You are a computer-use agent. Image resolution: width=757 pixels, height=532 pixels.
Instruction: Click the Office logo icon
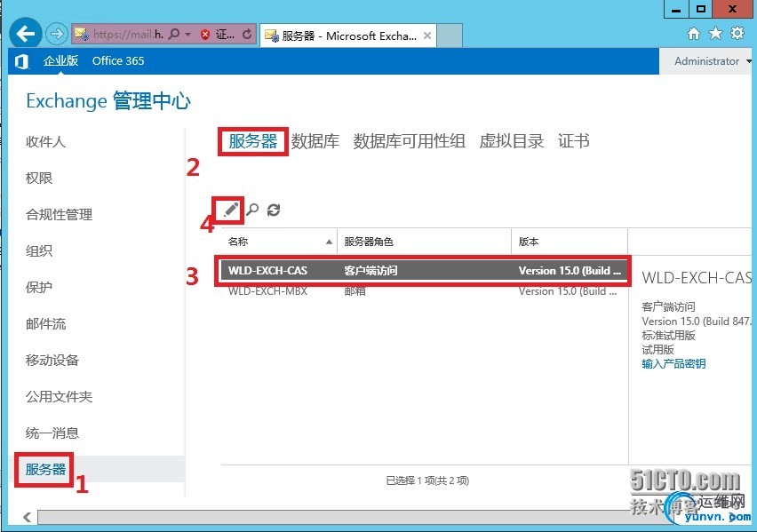21,61
